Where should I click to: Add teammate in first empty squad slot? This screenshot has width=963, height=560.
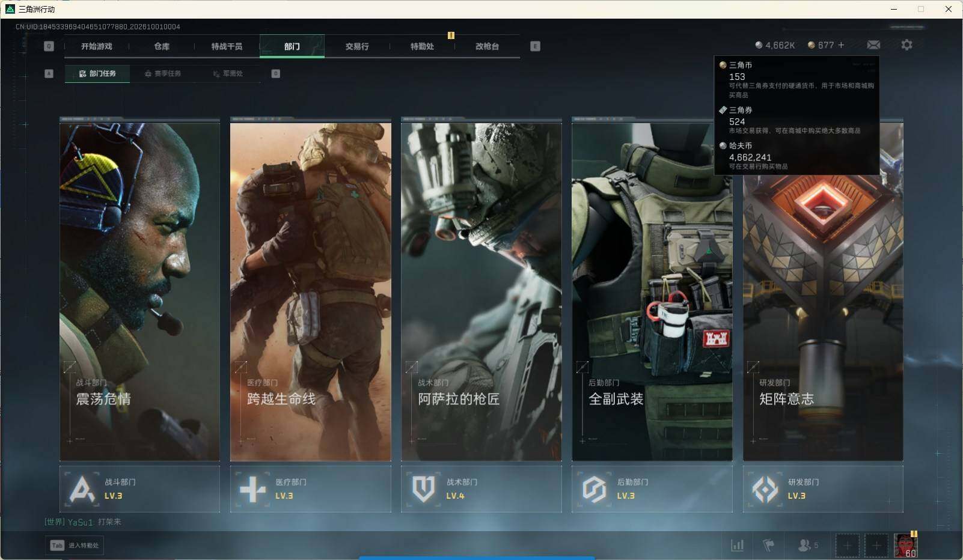tap(847, 546)
